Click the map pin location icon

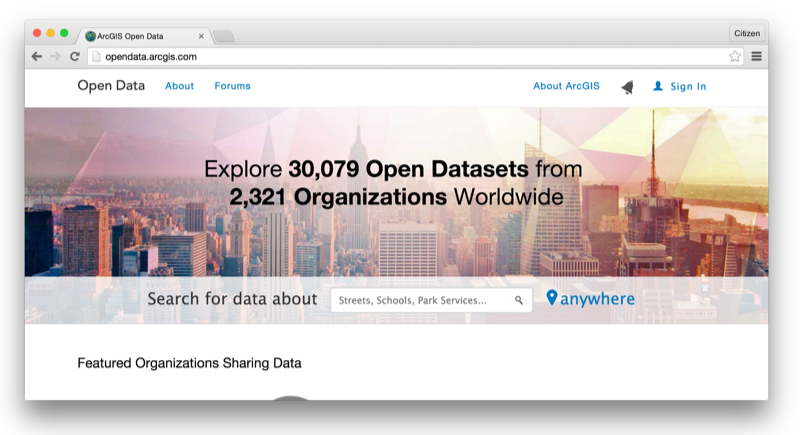click(552, 298)
